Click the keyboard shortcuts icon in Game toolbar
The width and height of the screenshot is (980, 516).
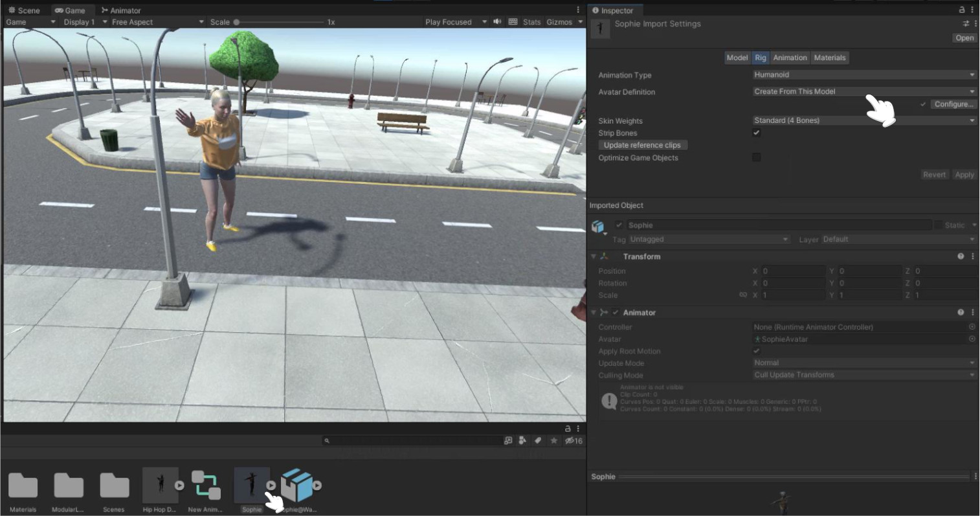click(513, 22)
